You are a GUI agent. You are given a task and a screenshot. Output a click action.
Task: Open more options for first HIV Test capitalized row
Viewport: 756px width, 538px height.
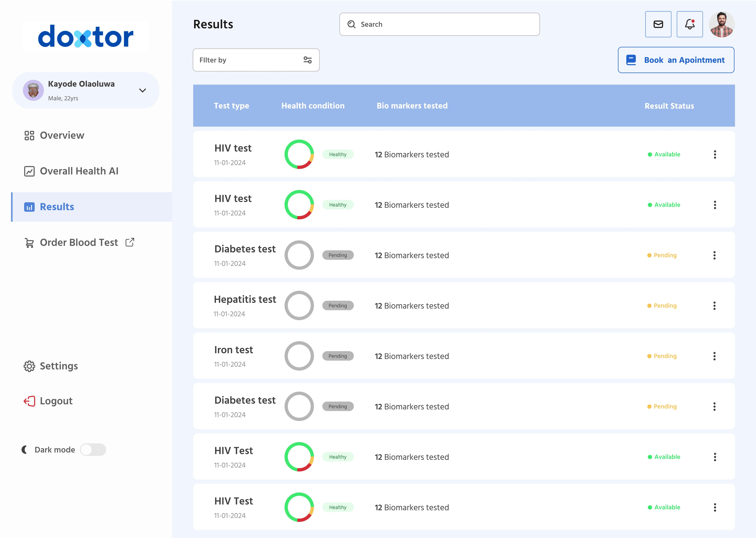tap(715, 457)
